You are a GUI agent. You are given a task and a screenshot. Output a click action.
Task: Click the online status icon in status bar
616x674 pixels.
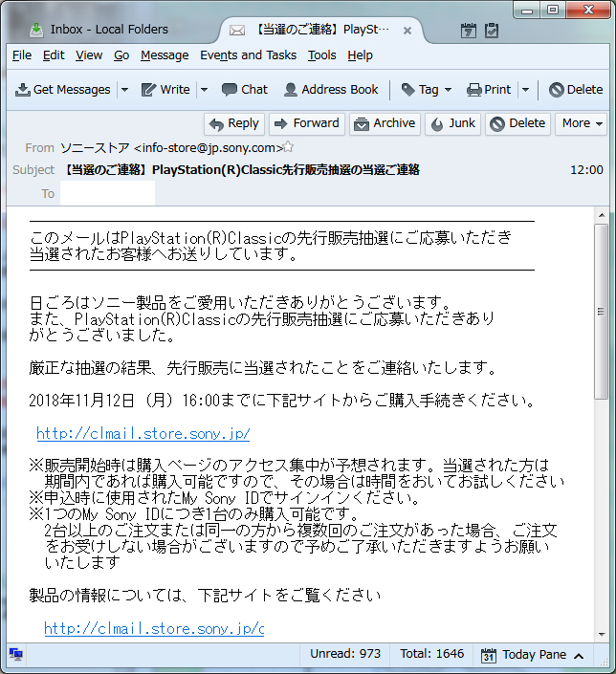click(16, 655)
